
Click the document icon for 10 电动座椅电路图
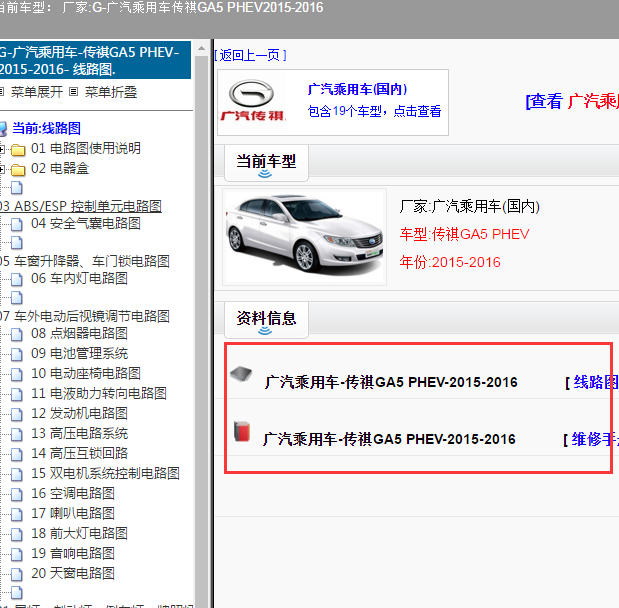tap(17, 374)
